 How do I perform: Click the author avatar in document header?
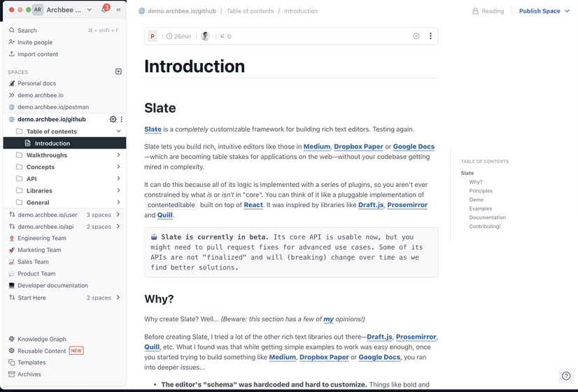[x=205, y=36]
